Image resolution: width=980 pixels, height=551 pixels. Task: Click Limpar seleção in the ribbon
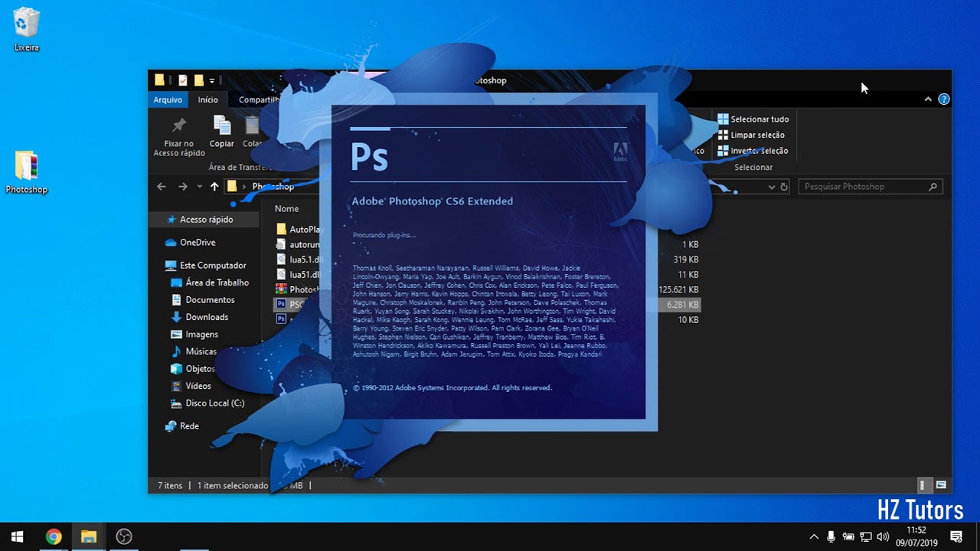[x=750, y=135]
